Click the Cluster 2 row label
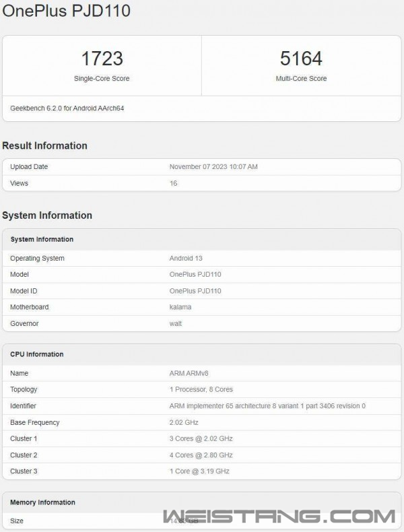 pos(24,455)
